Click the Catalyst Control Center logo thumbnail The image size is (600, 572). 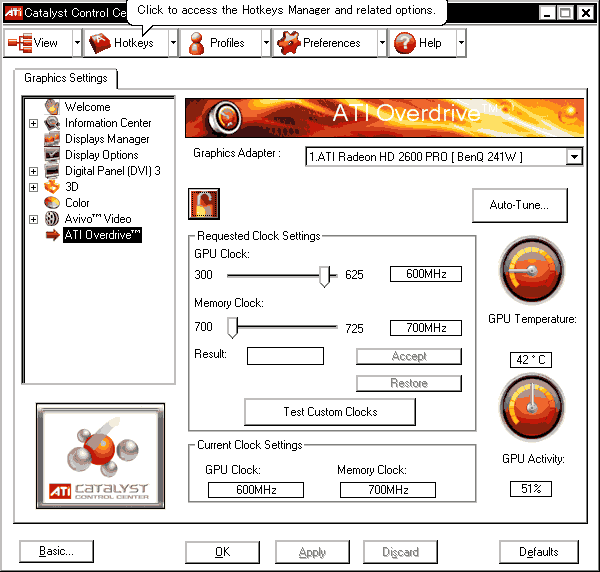pyautogui.click(x=101, y=456)
